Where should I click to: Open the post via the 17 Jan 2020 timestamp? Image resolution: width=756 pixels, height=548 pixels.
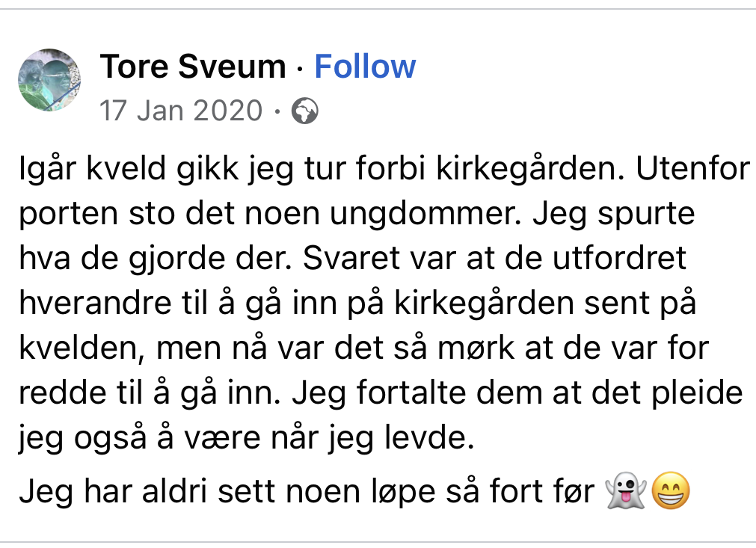pyautogui.click(x=181, y=111)
